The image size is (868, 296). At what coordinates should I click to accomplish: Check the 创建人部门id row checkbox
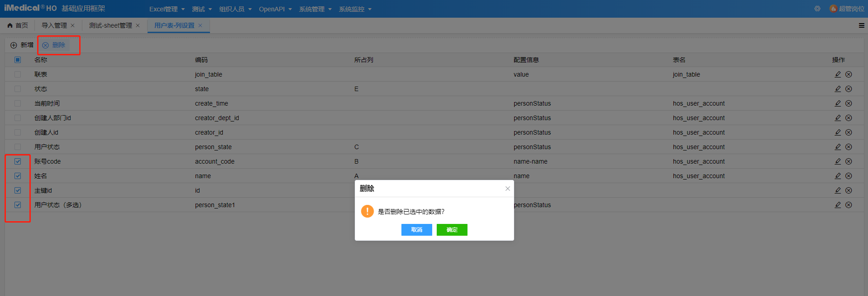tap(18, 118)
